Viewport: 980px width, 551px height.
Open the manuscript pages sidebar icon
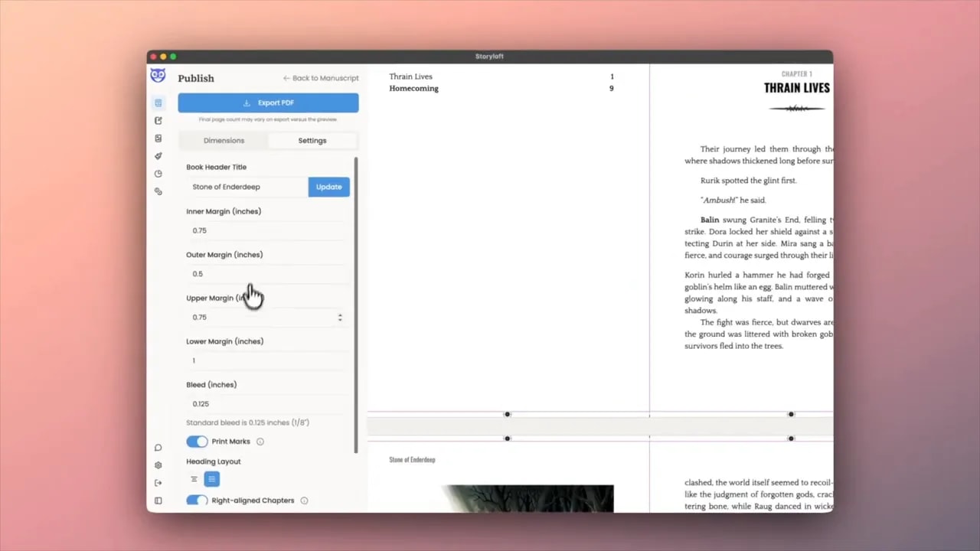point(158,103)
